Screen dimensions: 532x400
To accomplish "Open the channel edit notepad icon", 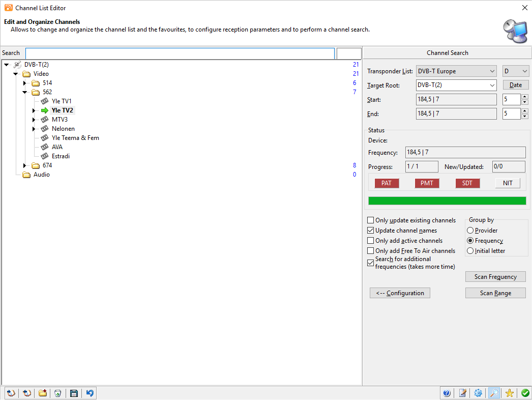I will pos(462,393).
